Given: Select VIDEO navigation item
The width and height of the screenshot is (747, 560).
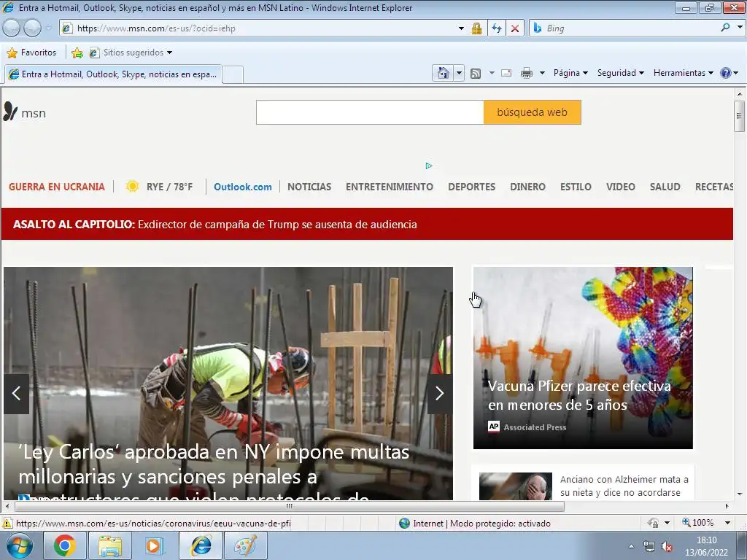Looking at the screenshot, I should coord(620,187).
